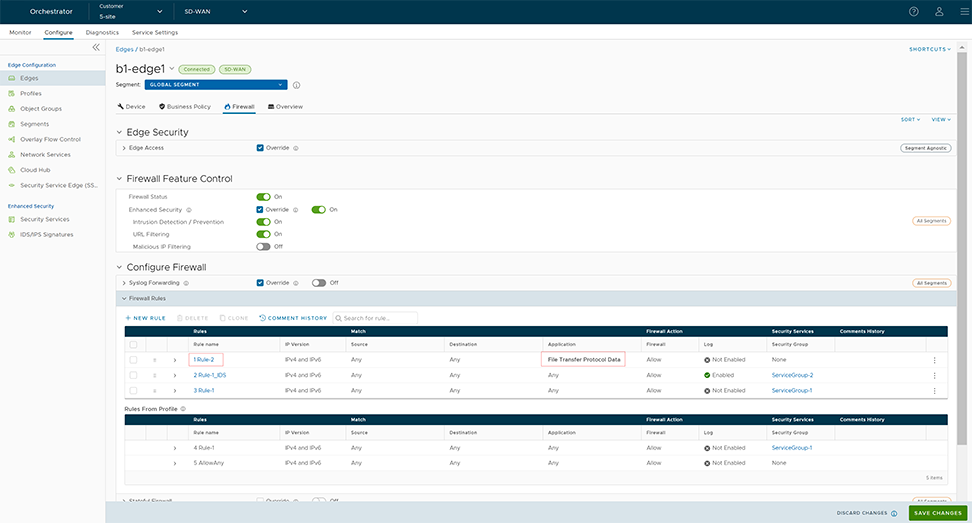
Task: Click the Search for rule input field
Action: (379, 318)
